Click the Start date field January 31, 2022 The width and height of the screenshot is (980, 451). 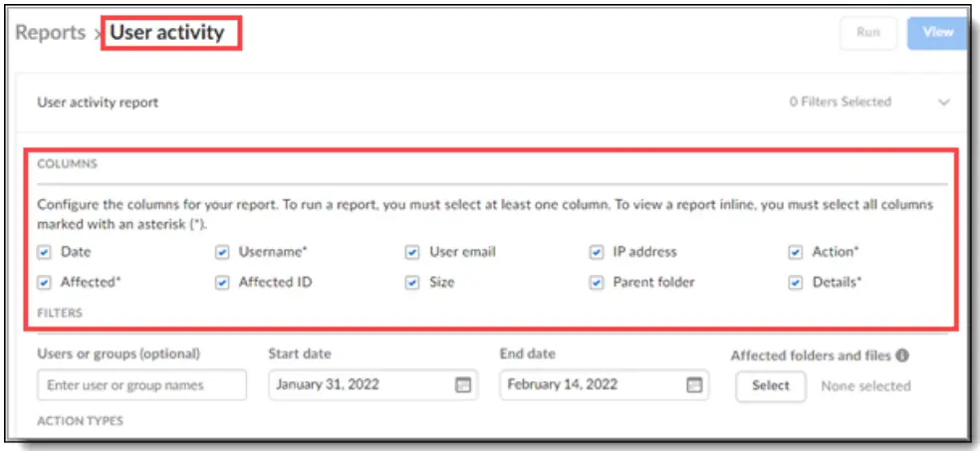(x=373, y=384)
